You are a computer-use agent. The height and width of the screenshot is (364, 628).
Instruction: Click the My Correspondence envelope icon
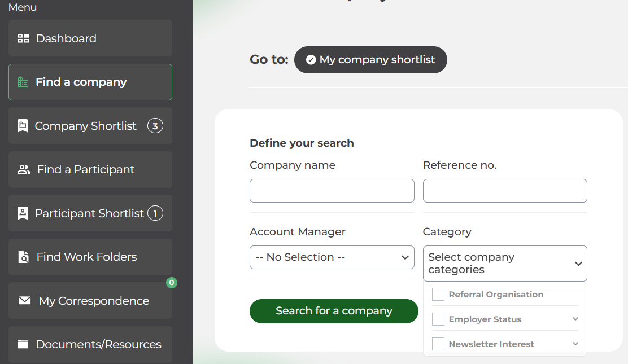(x=25, y=301)
